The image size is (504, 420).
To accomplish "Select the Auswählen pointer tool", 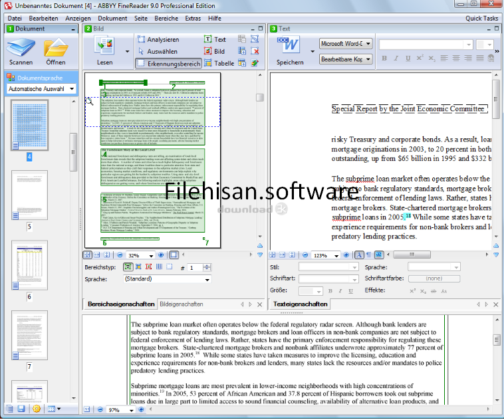I will tap(158, 51).
